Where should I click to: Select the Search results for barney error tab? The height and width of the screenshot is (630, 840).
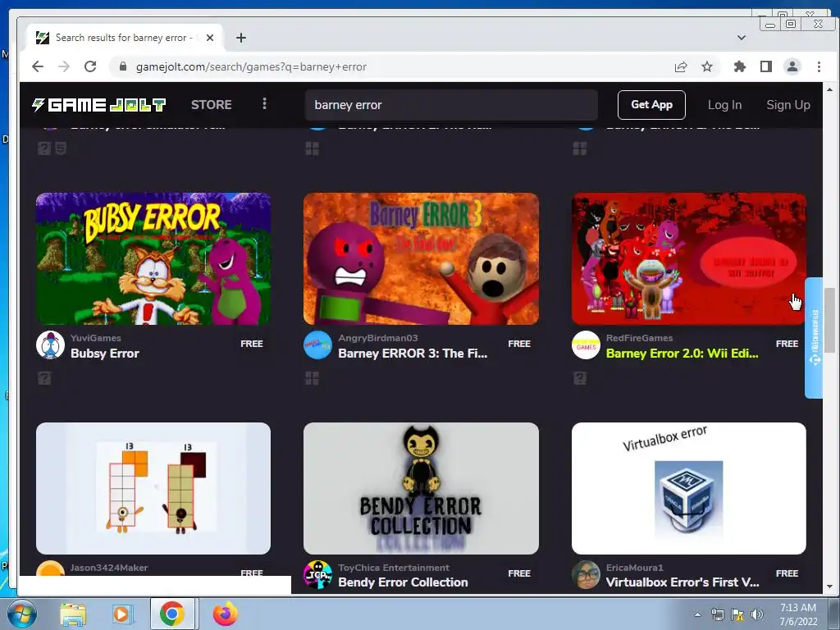(123, 38)
